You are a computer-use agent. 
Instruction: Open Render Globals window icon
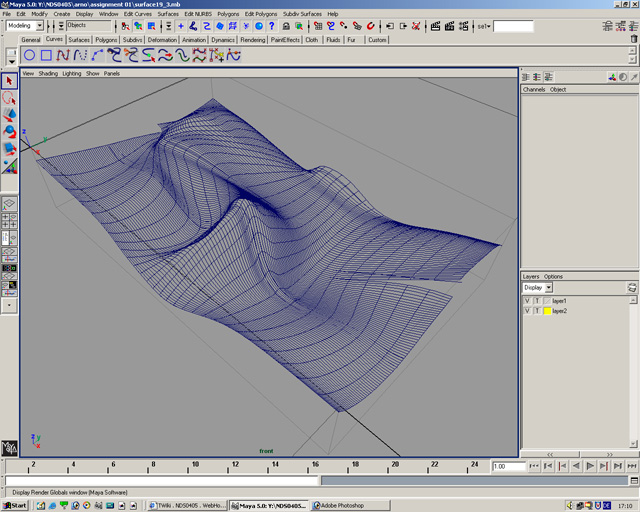coord(463,26)
